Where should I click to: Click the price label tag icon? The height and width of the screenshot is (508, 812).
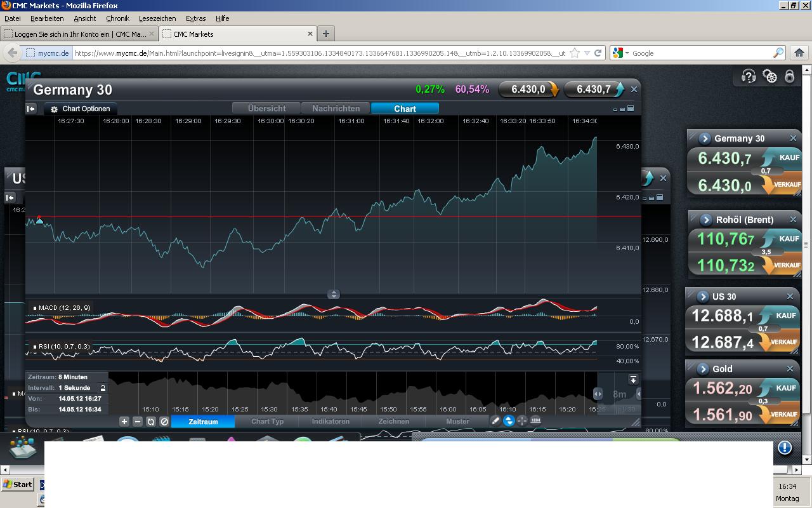[x=535, y=420]
